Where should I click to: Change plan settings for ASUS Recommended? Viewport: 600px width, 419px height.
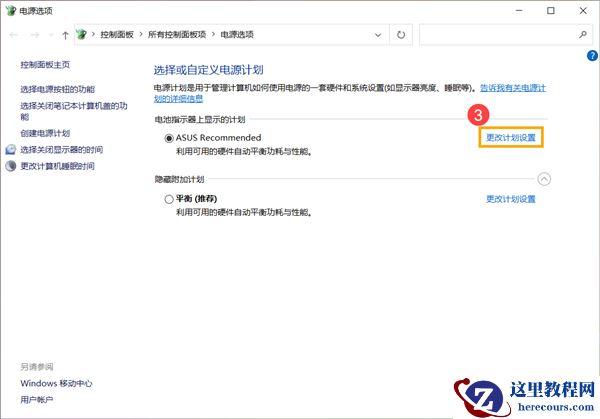511,137
